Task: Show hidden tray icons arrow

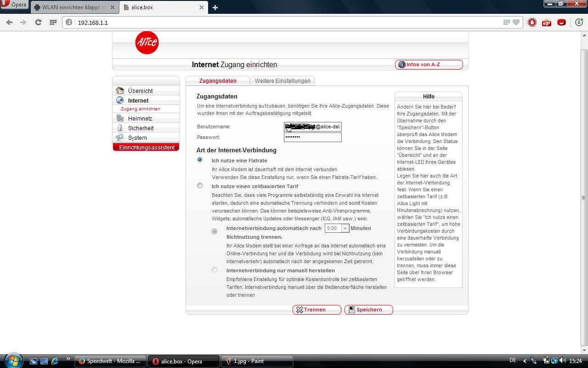Action: click(526, 361)
